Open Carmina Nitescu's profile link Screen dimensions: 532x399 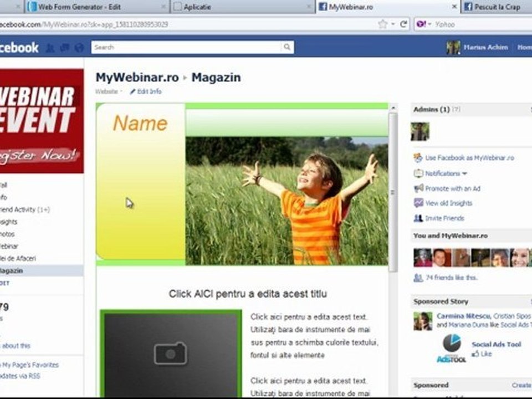click(463, 316)
